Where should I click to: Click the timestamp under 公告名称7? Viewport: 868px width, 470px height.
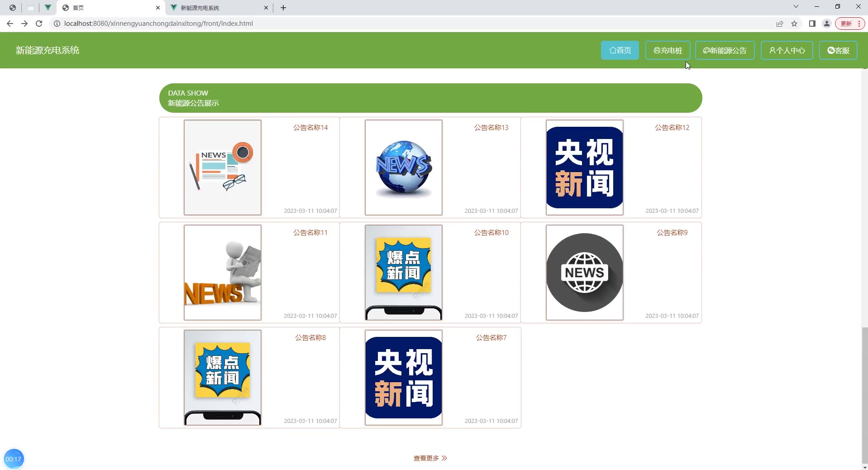(x=491, y=421)
